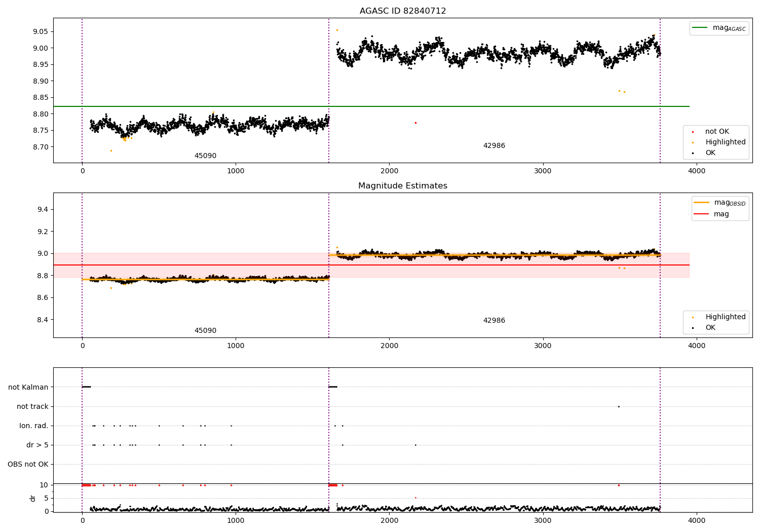
Task: Click y-axis tick '8.4' in middle plot
Action: pos(43,320)
